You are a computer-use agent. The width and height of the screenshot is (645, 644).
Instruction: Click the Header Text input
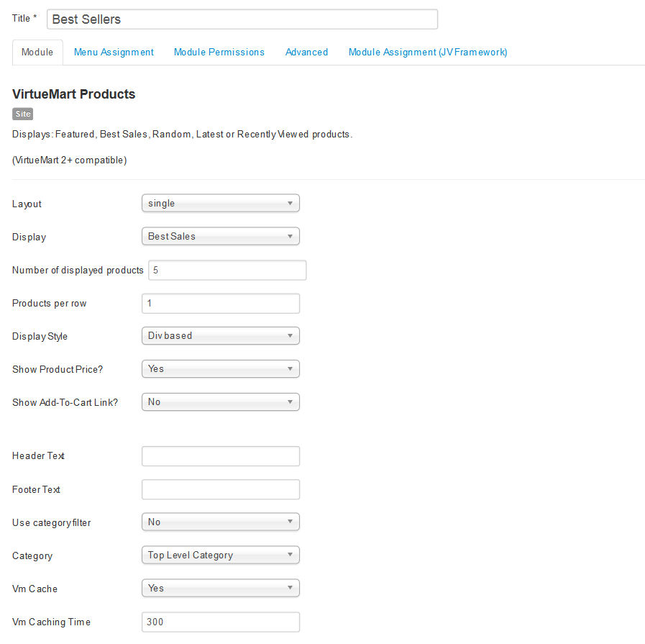[221, 456]
